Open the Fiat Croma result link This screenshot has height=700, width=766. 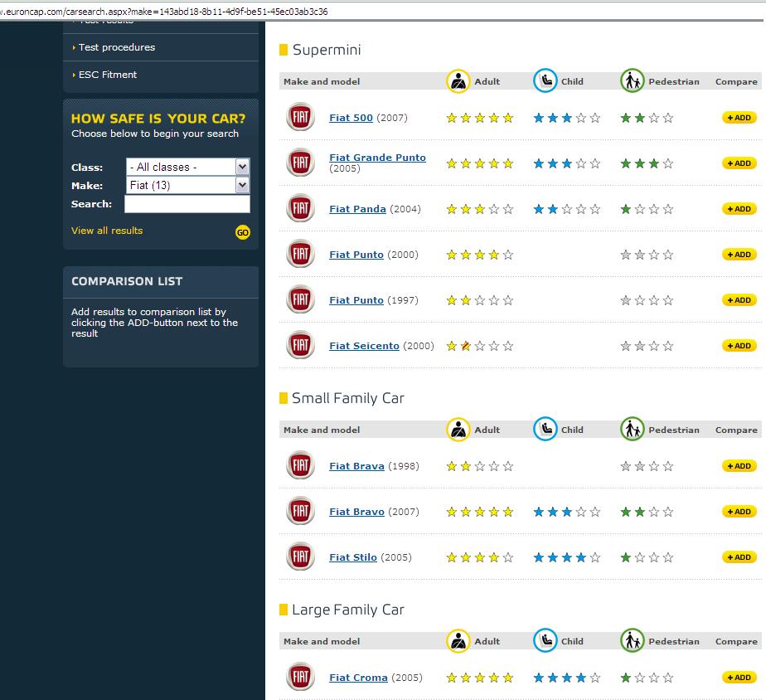[x=358, y=678]
